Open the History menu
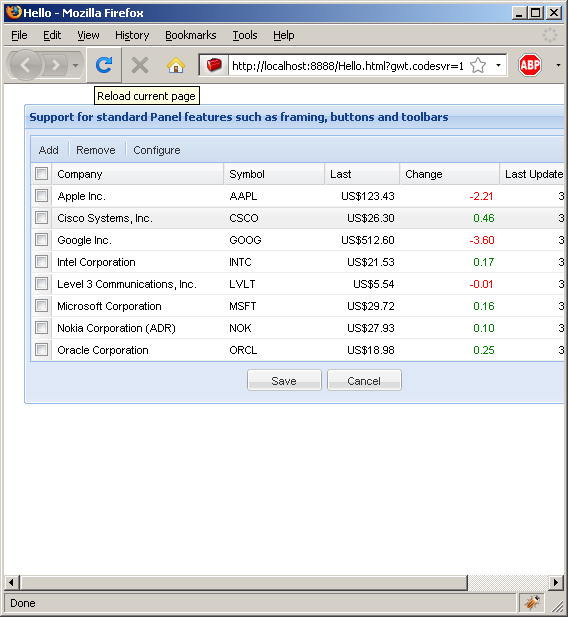 [132, 35]
